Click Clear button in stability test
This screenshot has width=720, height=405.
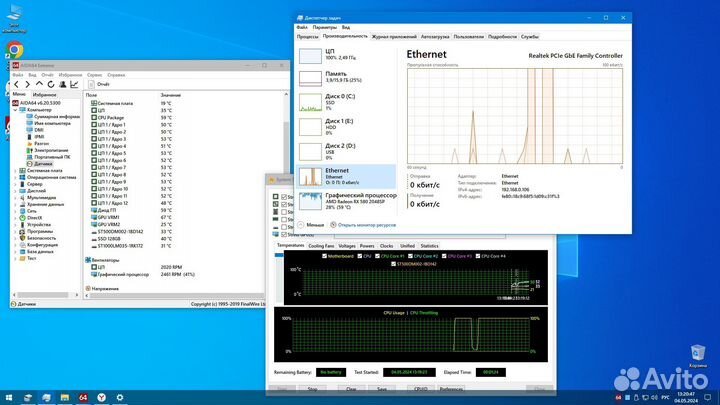351,389
